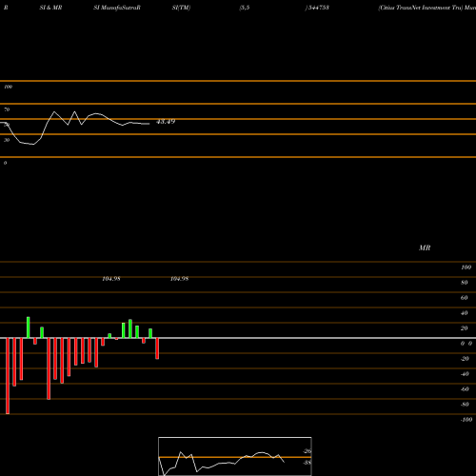Click the final red bar ending the histogram
Screen dimensions: 476x476
[157, 348]
